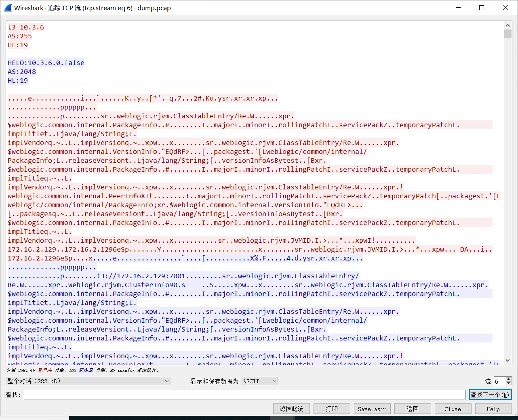Click the scrollbar down arrow
Screen dimensions: 518x420
pos(508,361)
